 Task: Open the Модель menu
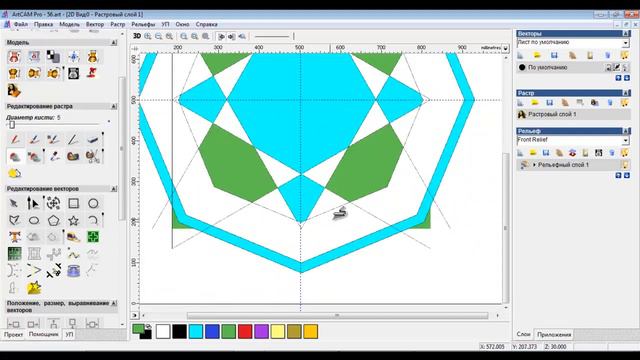click(x=69, y=24)
